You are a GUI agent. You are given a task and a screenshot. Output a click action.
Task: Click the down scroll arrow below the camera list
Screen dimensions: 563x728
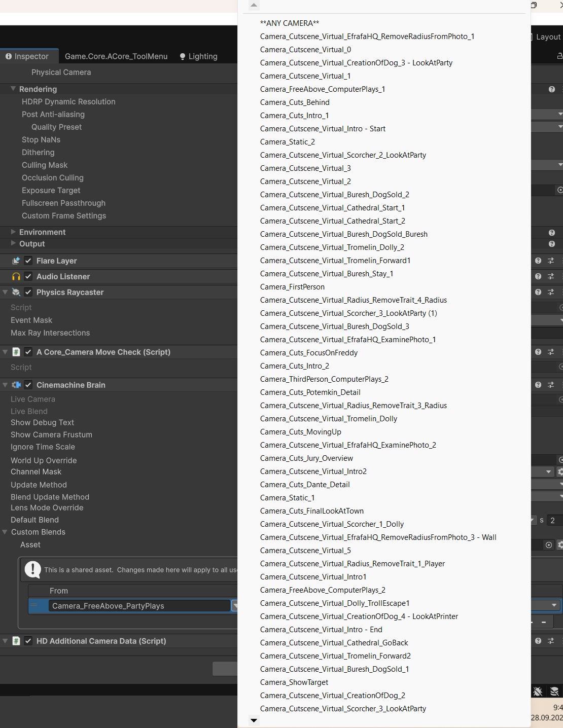click(x=254, y=720)
